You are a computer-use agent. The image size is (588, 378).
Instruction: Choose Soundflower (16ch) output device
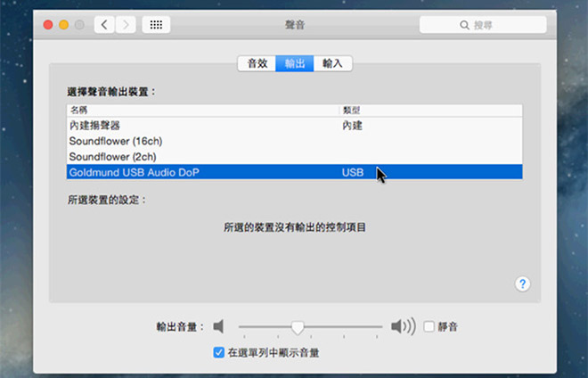(294, 141)
